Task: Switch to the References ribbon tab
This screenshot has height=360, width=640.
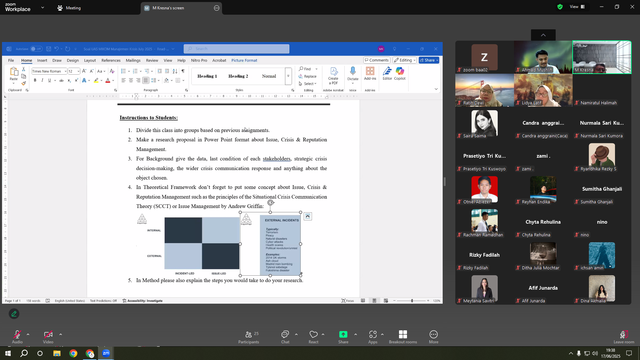Action: [x=111, y=60]
